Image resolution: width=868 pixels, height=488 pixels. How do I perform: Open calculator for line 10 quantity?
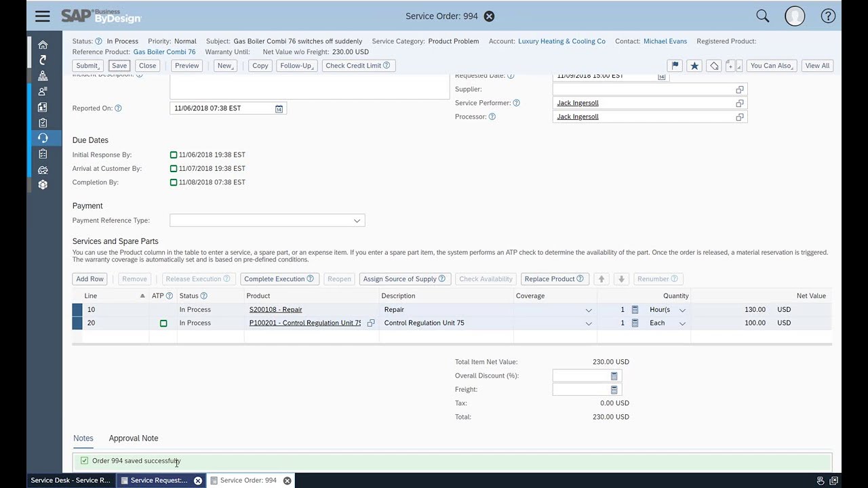(635, 310)
